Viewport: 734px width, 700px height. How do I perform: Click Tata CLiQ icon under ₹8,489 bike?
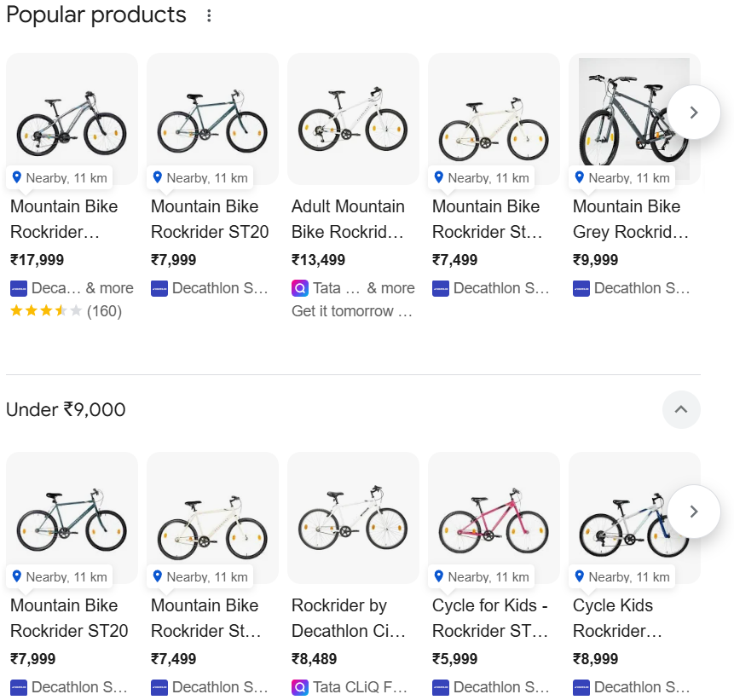(299, 687)
